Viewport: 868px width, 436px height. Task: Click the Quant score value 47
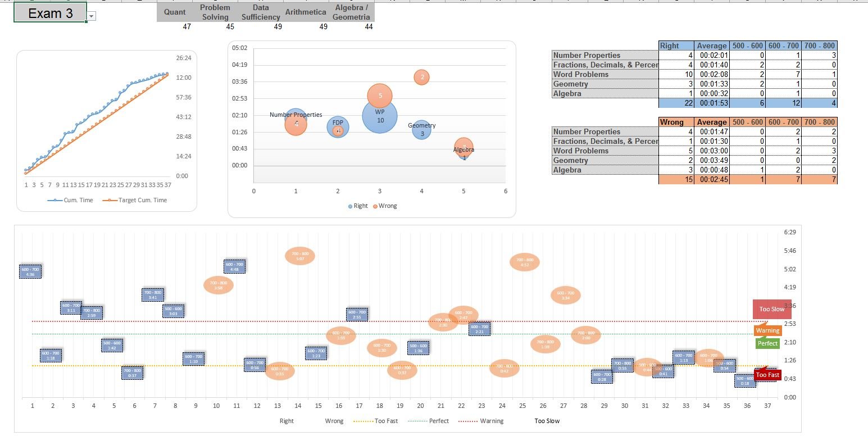[187, 26]
